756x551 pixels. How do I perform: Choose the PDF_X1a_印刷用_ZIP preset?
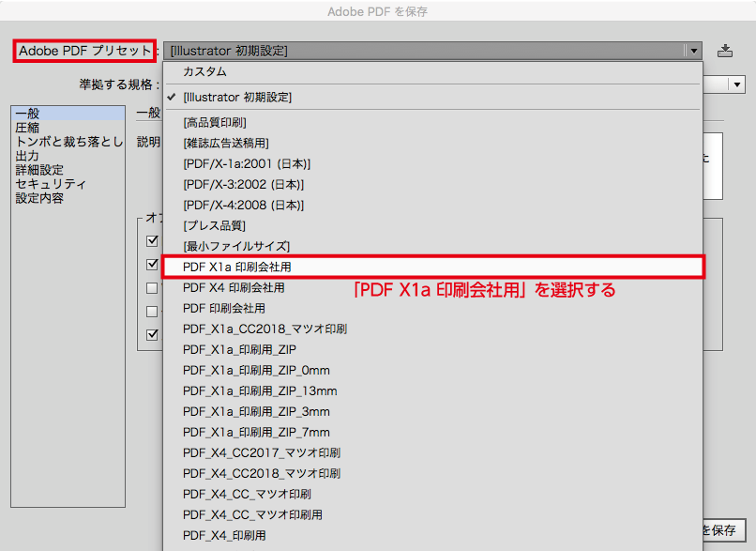coord(432,350)
